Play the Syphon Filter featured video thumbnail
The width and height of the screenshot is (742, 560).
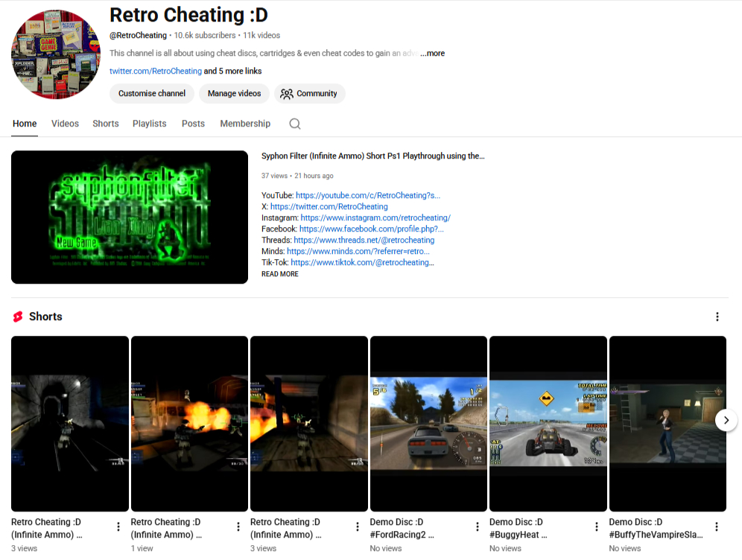tap(130, 217)
